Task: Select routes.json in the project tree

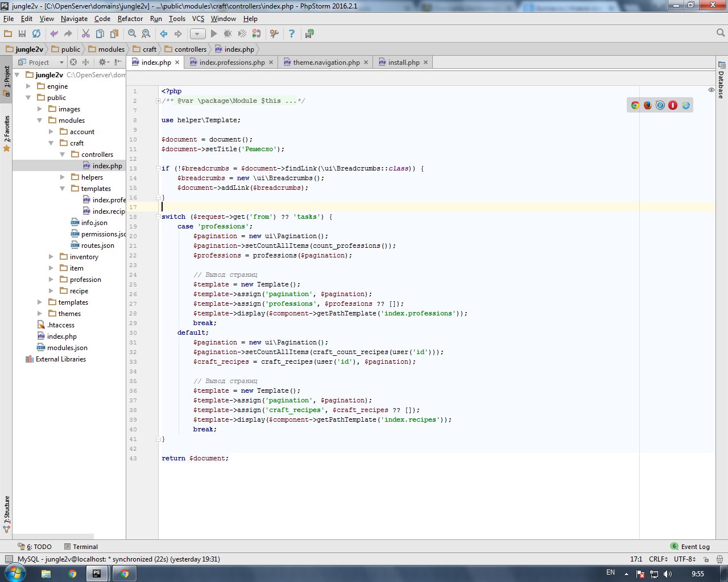Action: tap(97, 246)
